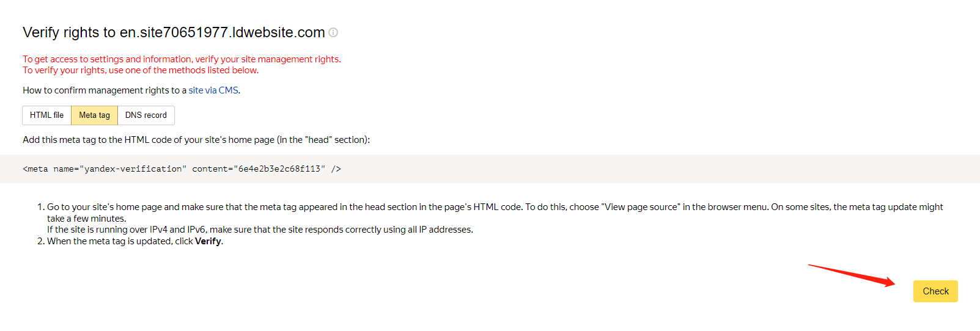980x331 pixels.
Task: Switch to the DNS record tab
Action: (x=146, y=115)
